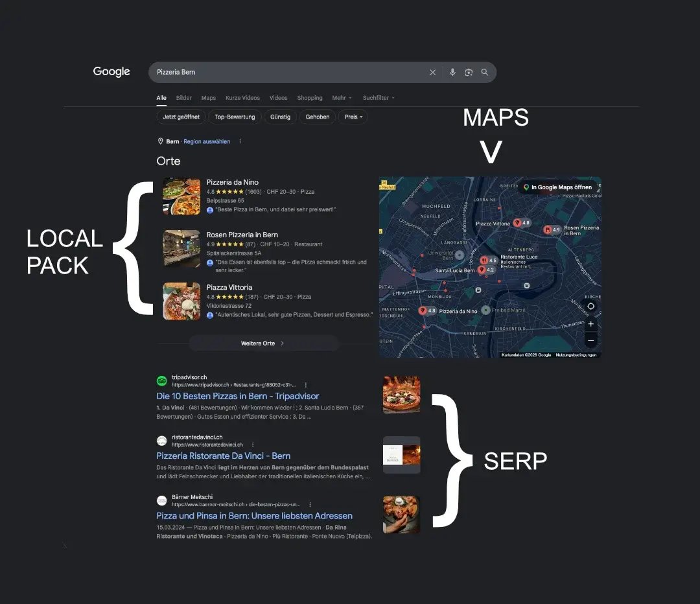The width and height of the screenshot is (700, 604).
Task: Open the Pizzeria da Nino listing title
Action: pyautogui.click(x=232, y=182)
